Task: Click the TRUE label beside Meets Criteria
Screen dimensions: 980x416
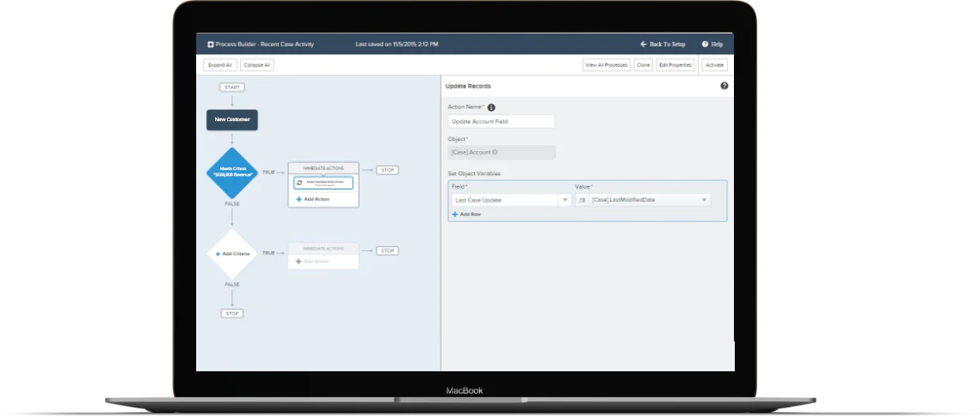Action: pos(268,172)
